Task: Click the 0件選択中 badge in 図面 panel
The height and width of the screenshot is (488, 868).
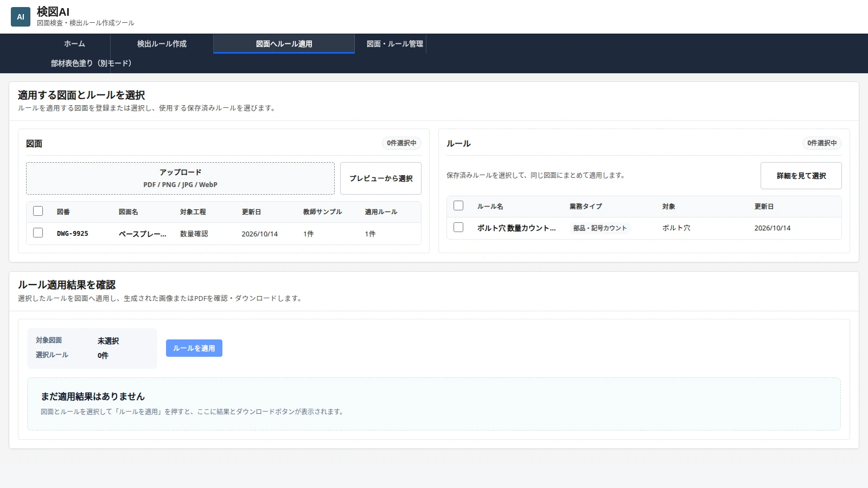Action: point(401,143)
